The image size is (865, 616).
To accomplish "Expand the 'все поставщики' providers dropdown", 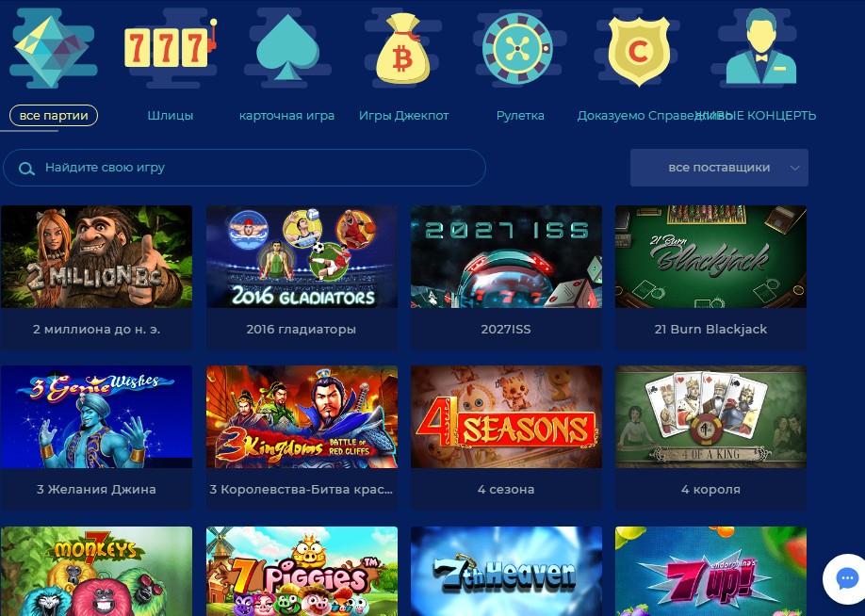I will point(719,168).
